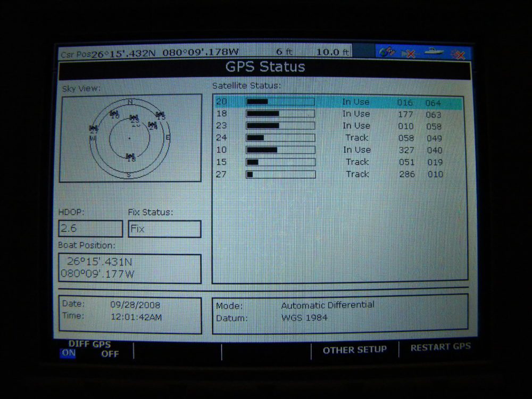Screen dimensions: 532x399
Task: Click the Boat Position coordinates box
Action: [x=130, y=268]
